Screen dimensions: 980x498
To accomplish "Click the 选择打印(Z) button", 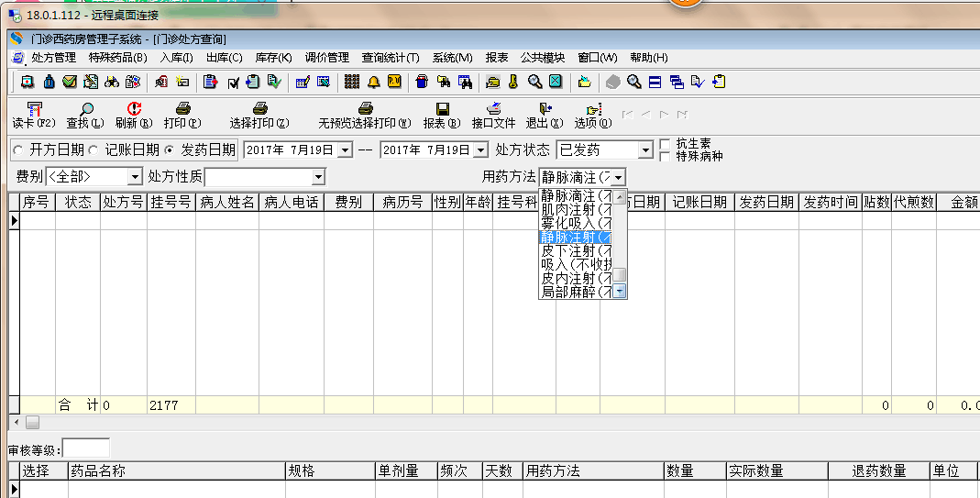I will 259,116.
